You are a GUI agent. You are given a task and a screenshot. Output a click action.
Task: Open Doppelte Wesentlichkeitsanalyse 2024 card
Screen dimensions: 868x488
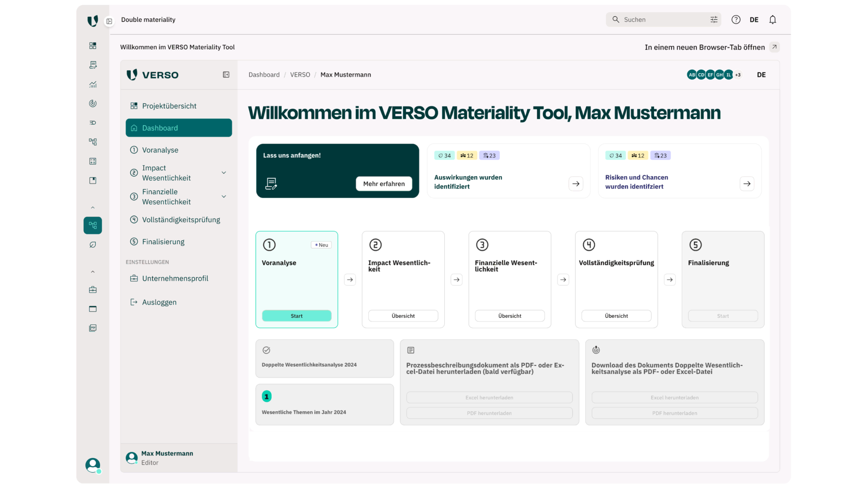point(324,359)
